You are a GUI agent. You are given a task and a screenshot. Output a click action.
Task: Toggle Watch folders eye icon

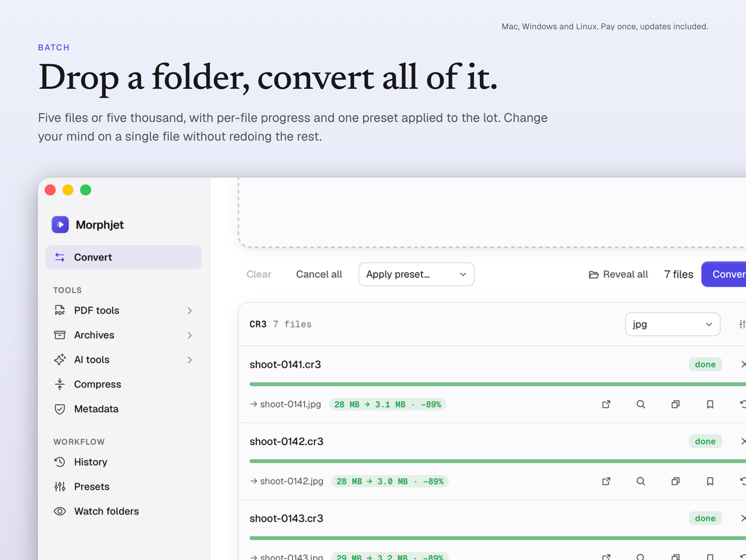(60, 511)
